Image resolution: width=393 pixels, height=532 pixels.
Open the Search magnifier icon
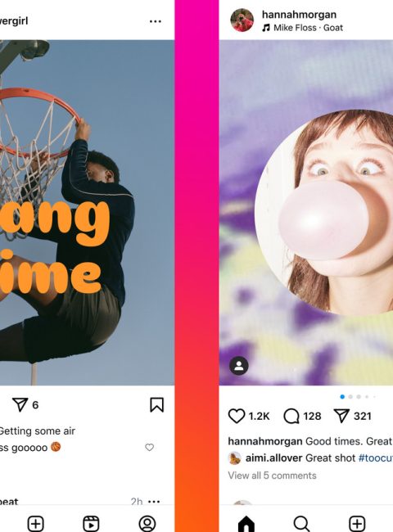(301, 524)
